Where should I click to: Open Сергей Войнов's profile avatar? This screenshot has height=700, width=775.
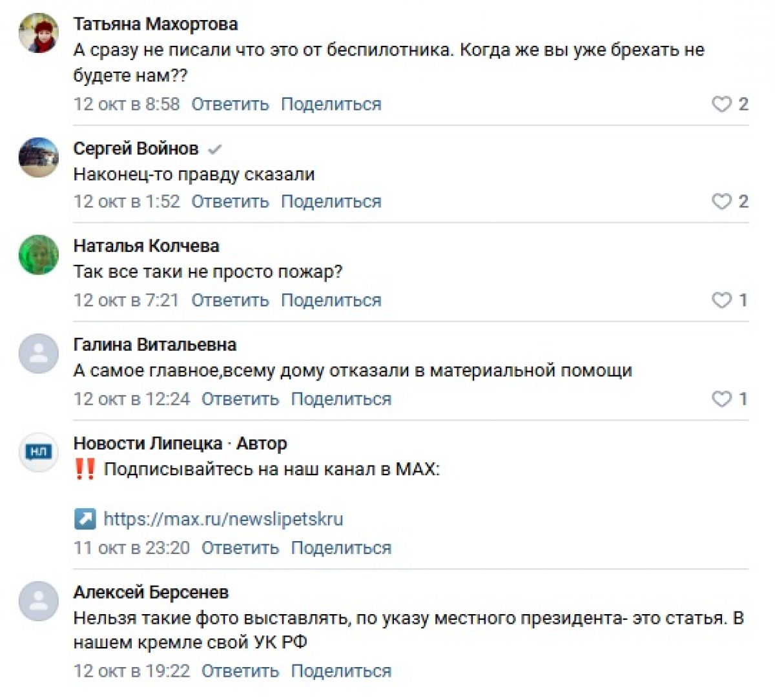[39, 157]
